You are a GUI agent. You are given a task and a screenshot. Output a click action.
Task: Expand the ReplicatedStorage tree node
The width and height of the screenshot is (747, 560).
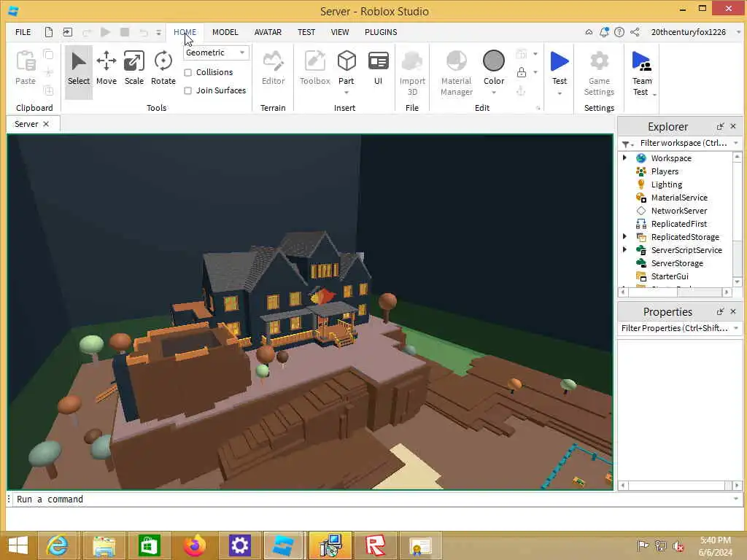(624, 237)
